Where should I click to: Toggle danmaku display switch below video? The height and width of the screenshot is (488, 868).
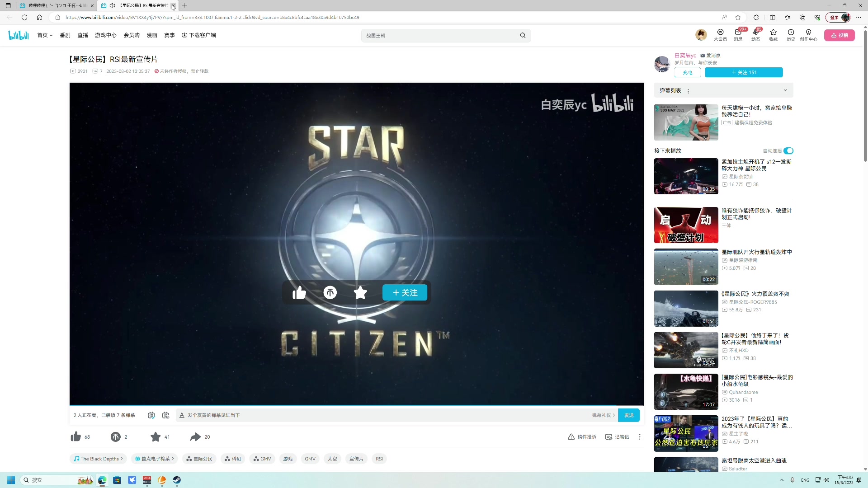pos(151,415)
